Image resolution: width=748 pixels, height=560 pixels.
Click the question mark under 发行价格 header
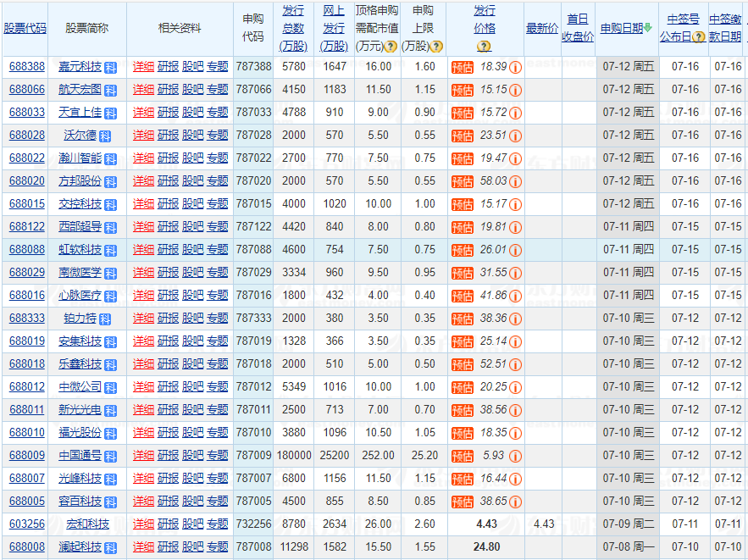tap(485, 46)
